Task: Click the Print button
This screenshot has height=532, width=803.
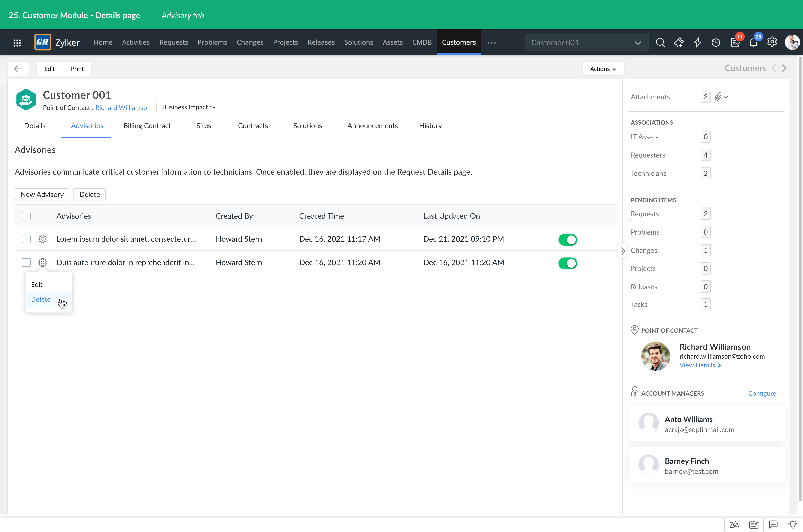Action: pyautogui.click(x=77, y=69)
